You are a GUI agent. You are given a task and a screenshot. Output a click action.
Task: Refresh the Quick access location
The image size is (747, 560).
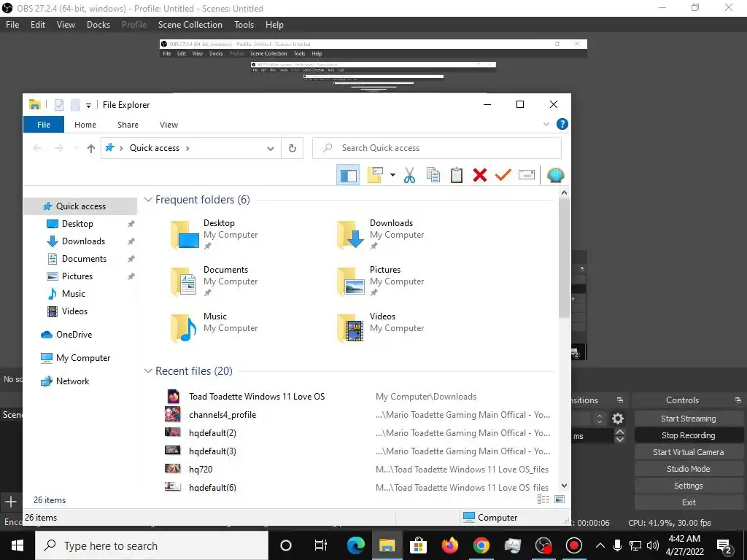point(292,148)
